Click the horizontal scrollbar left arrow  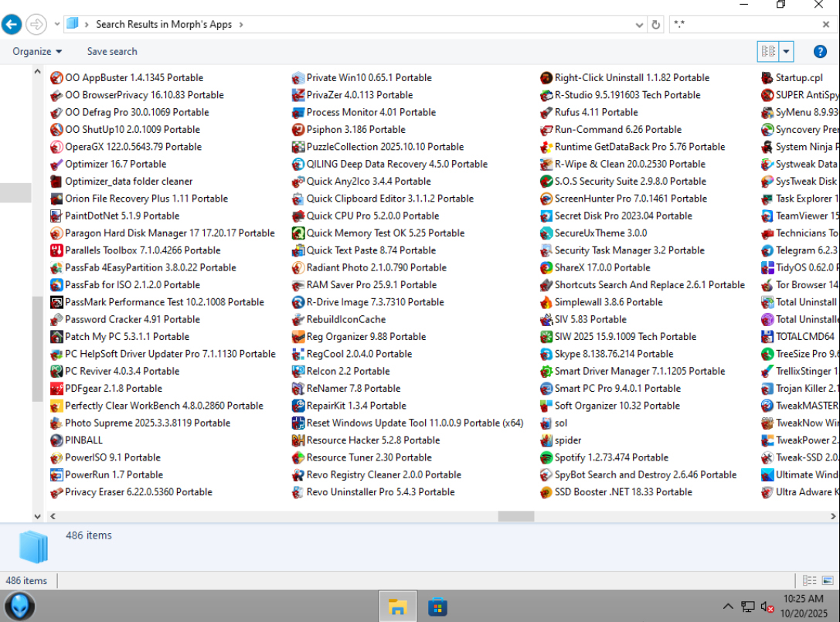pos(53,516)
